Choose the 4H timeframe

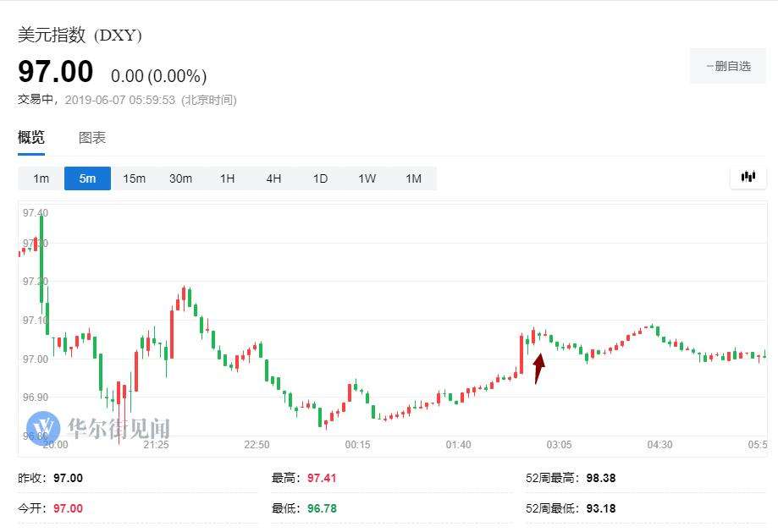(274, 178)
